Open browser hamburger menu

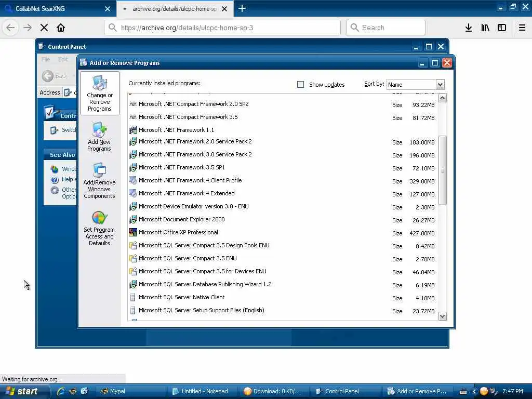[522, 28]
